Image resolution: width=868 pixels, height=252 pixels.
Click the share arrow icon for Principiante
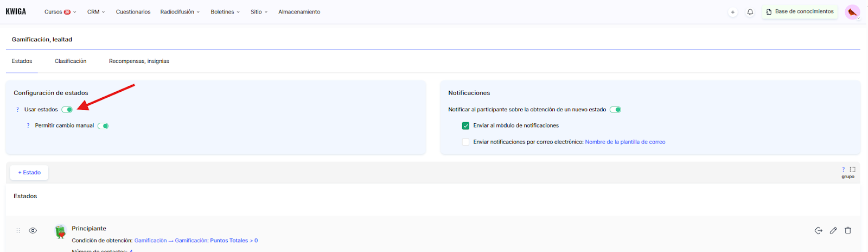[818, 231]
